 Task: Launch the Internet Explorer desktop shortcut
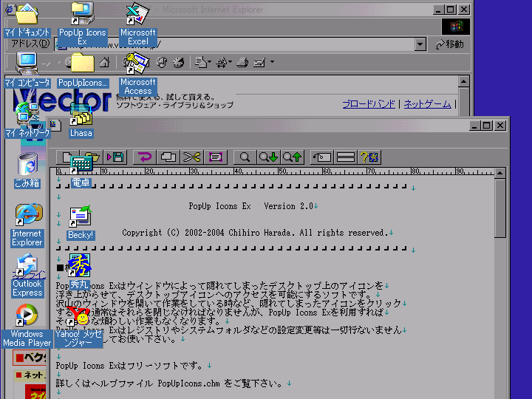point(27,225)
